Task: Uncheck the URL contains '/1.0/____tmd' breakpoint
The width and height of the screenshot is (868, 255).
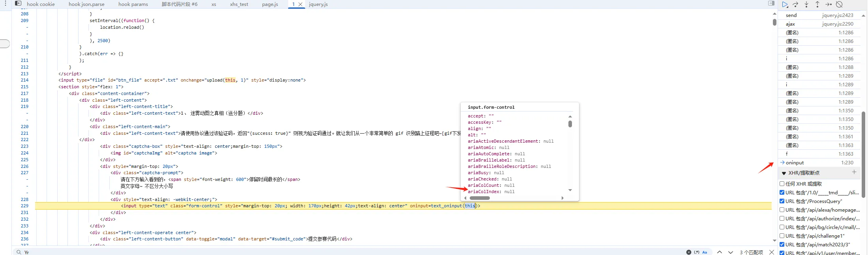Action: coord(782,192)
